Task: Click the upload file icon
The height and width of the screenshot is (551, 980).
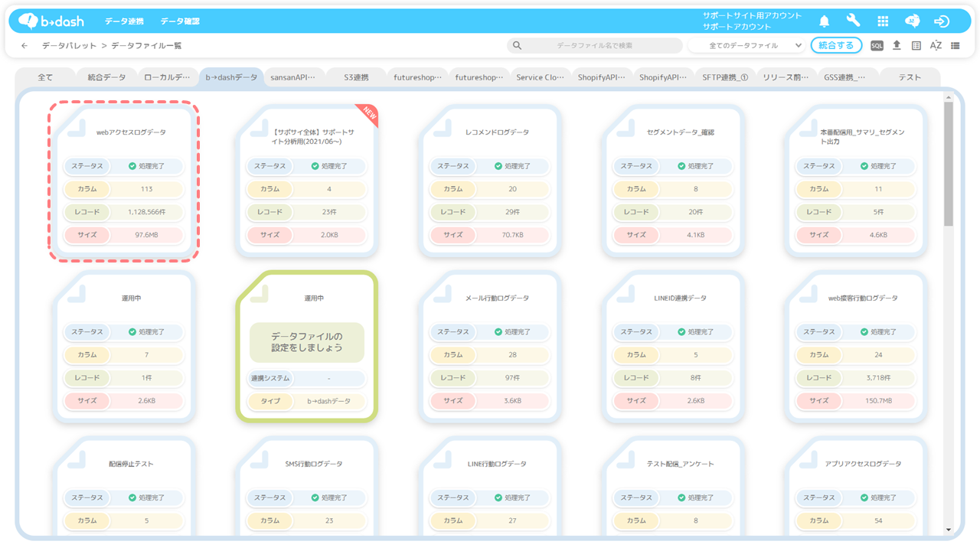Action: pyautogui.click(x=897, y=45)
